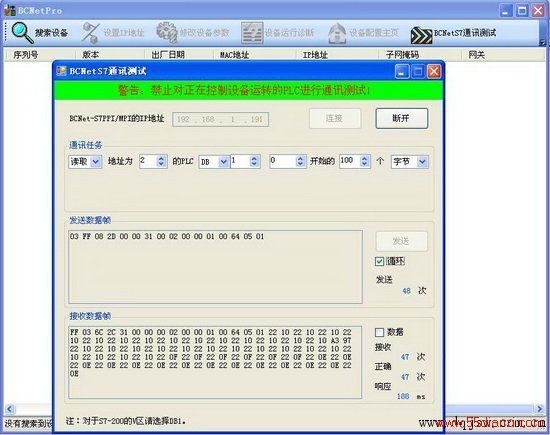Click the 搜索设备 magnifier icon

pos(22,33)
